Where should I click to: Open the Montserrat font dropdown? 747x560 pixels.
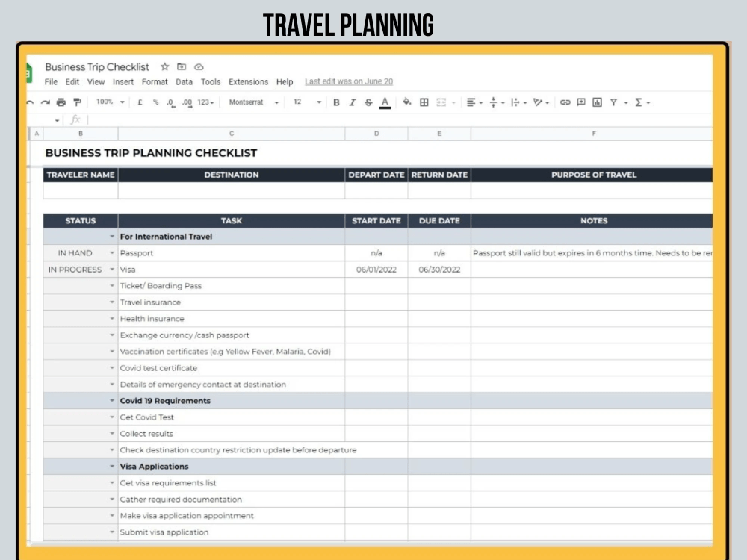click(x=253, y=102)
